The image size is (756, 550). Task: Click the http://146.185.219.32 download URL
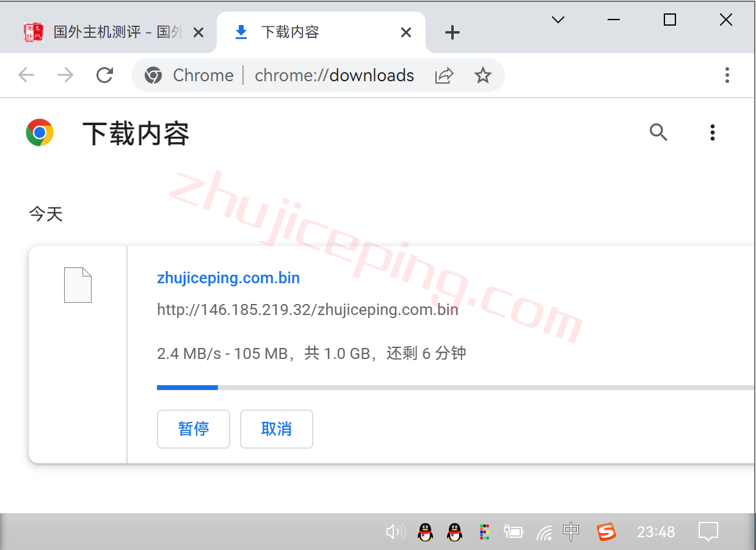tap(308, 309)
